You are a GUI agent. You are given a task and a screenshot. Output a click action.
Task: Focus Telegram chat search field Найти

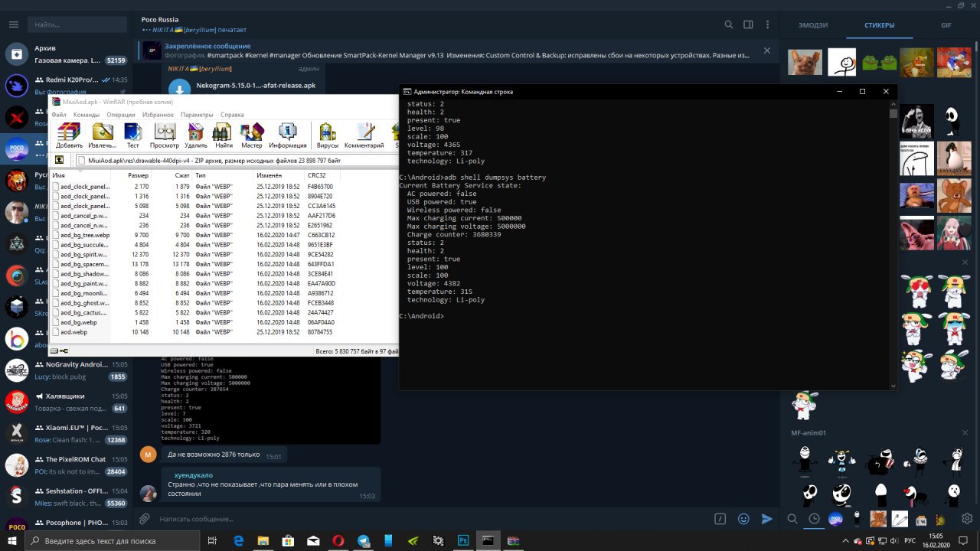pyautogui.click(x=77, y=24)
